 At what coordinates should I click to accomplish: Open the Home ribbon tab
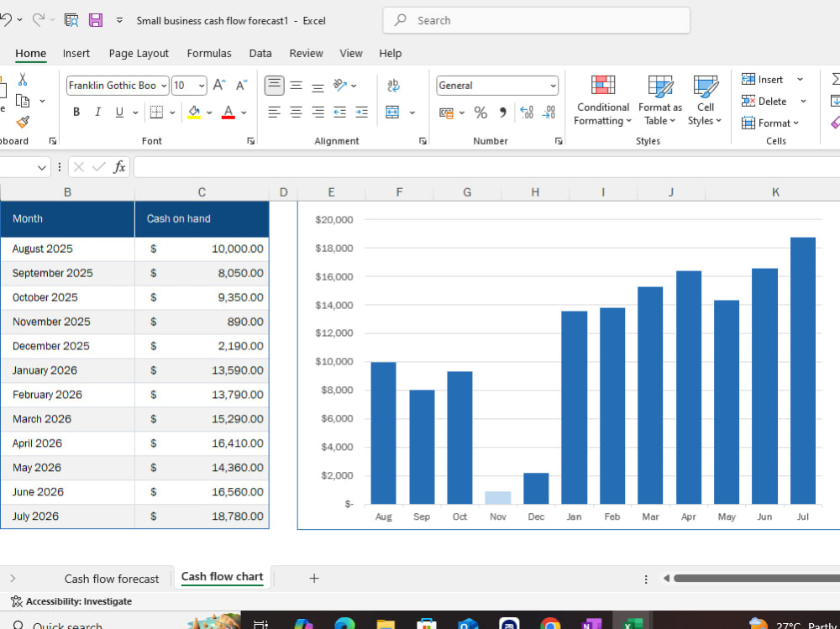pos(30,54)
